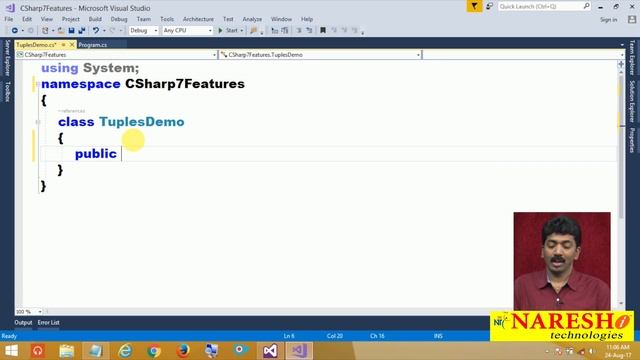Viewport: 640px width, 360px height.
Task: Click the editor split window handle
Action: [x=621, y=64]
